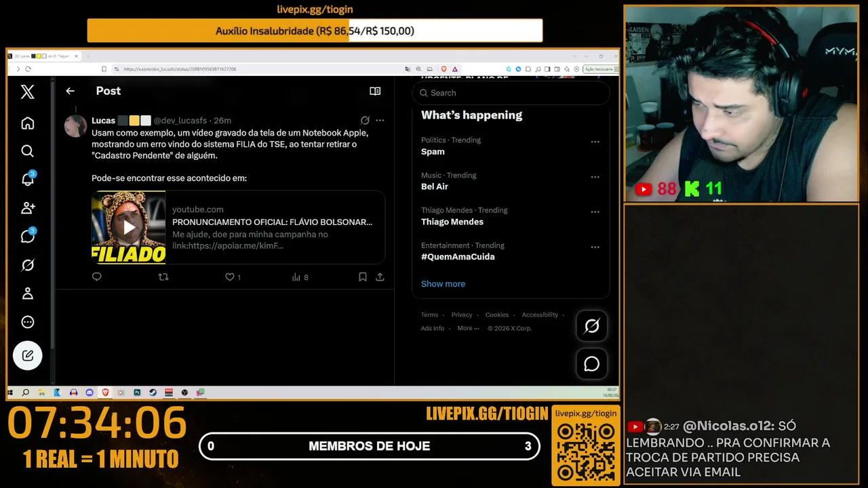
Task: Click the Auxílio Insalubridade donation progress bar
Action: coord(315,30)
